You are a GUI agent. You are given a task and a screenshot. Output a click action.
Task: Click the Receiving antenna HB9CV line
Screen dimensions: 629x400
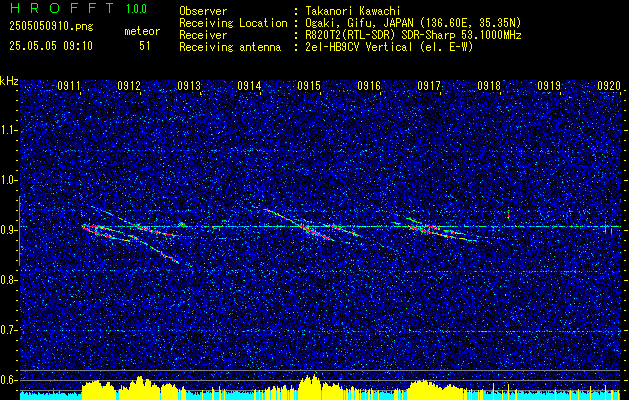click(326, 47)
